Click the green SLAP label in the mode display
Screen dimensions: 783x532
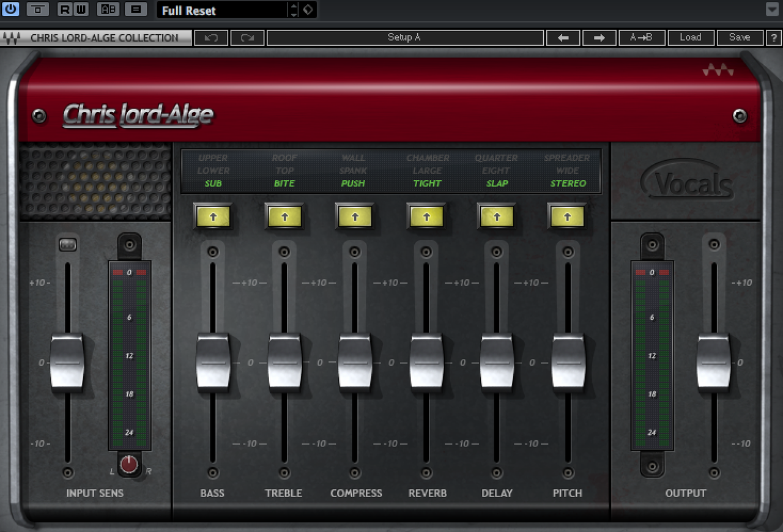click(497, 183)
